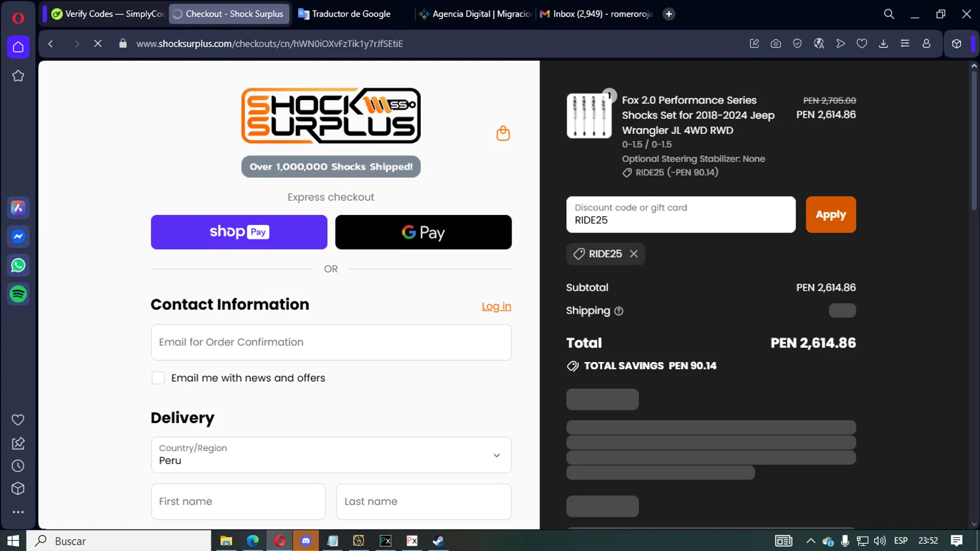Remove the RIDE25 discount tag
The image size is (980, 551).
[x=634, y=254]
